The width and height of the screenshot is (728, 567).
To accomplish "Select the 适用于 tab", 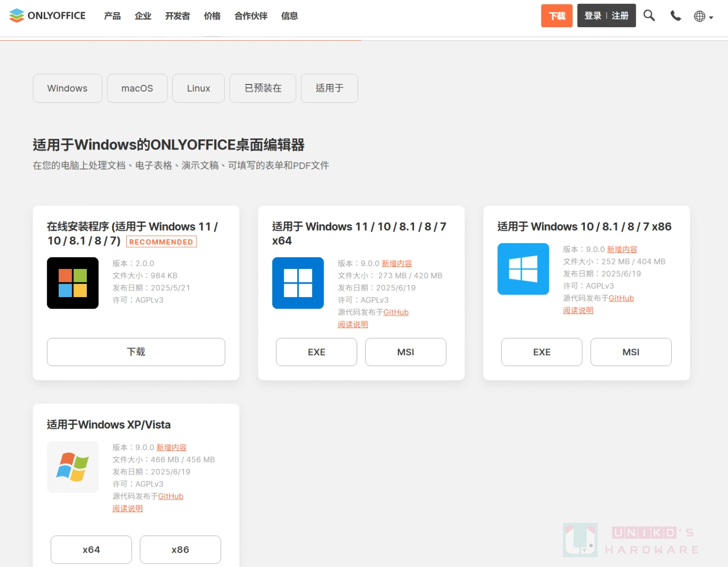I will coord(330,88).
